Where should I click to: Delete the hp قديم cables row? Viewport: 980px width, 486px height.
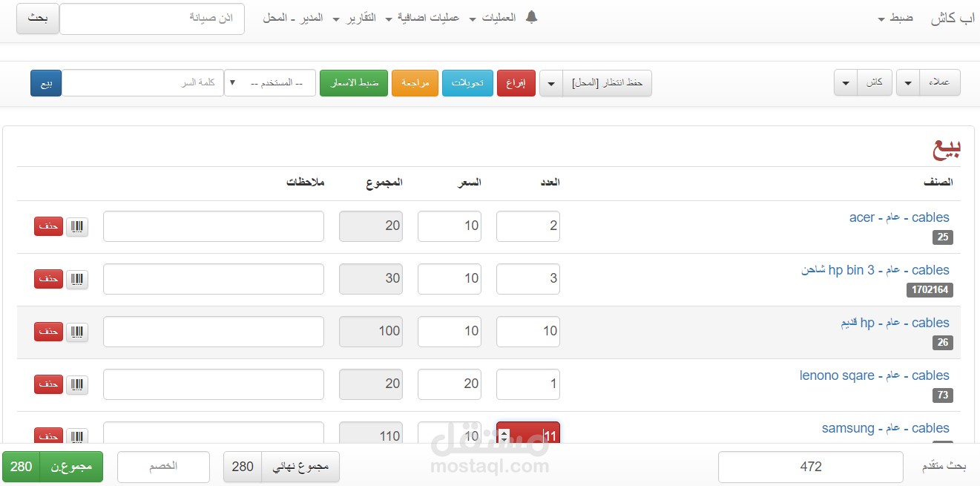click(49, 332)
